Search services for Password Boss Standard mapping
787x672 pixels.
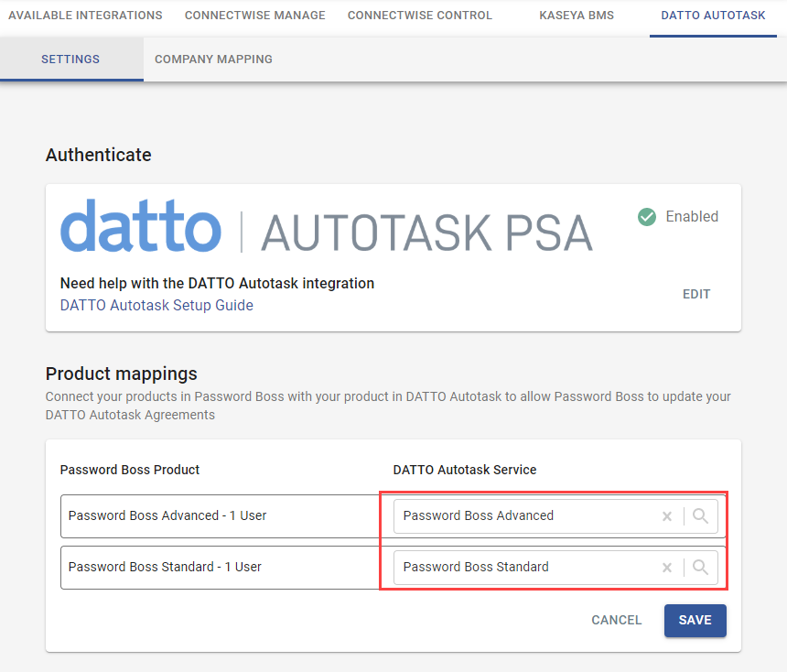[700, 567]
